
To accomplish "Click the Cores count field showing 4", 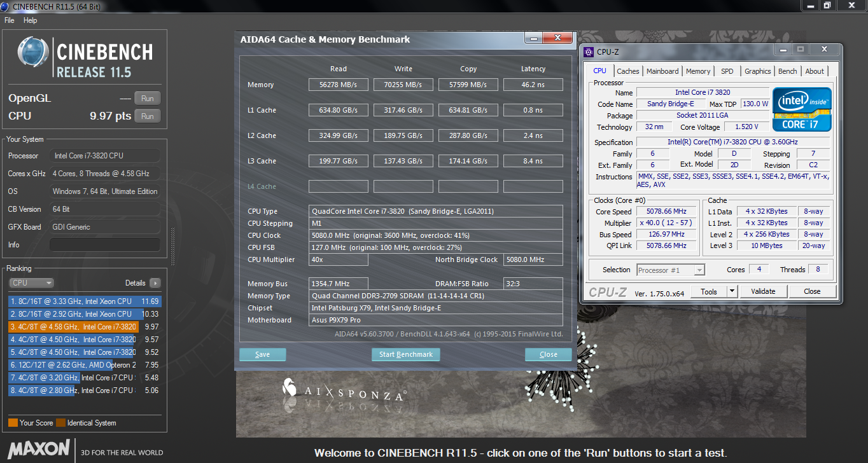I will (759, 269).
